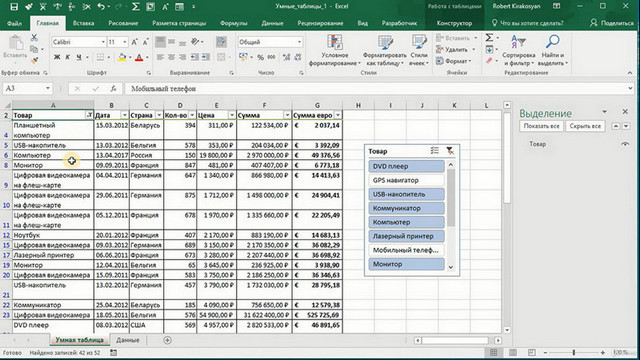640x360 pixels.
Task: Click the decrease indent icon
Action: (x=194, y=57)
